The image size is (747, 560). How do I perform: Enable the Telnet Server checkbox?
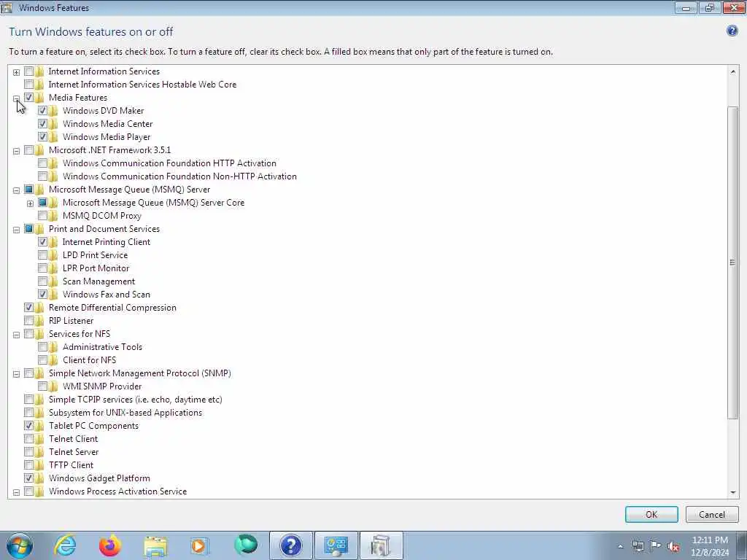(x=28, y=452)
